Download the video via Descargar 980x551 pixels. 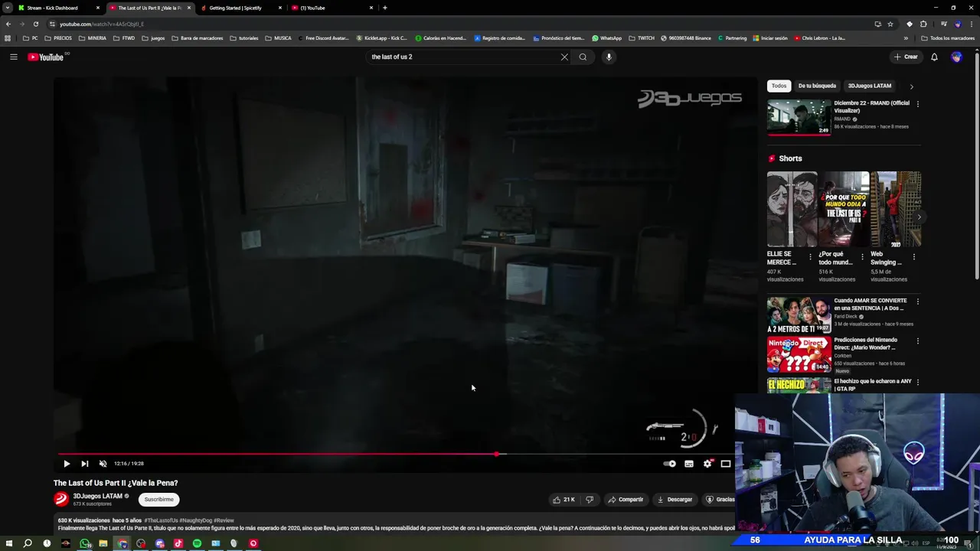675,500
